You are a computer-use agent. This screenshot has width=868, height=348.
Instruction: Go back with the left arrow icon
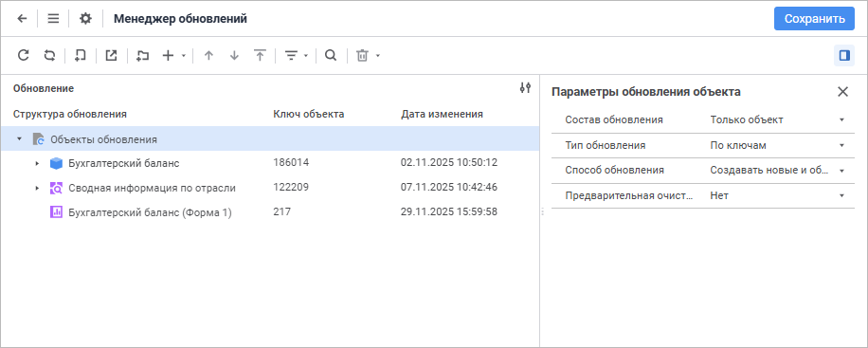click(22, 19)
